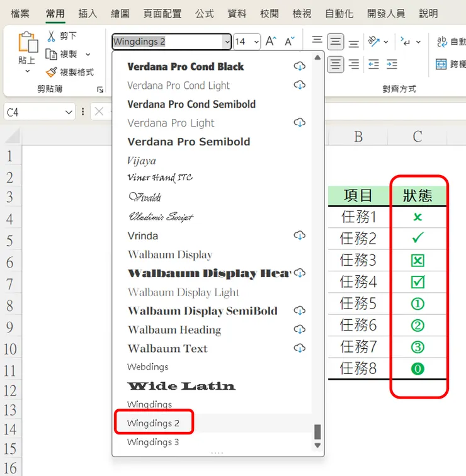Viewport: 466px width, 476px height.
Task: Switch to the 繪圖 (Draw) tab
Action: click(x=120, y=14)
